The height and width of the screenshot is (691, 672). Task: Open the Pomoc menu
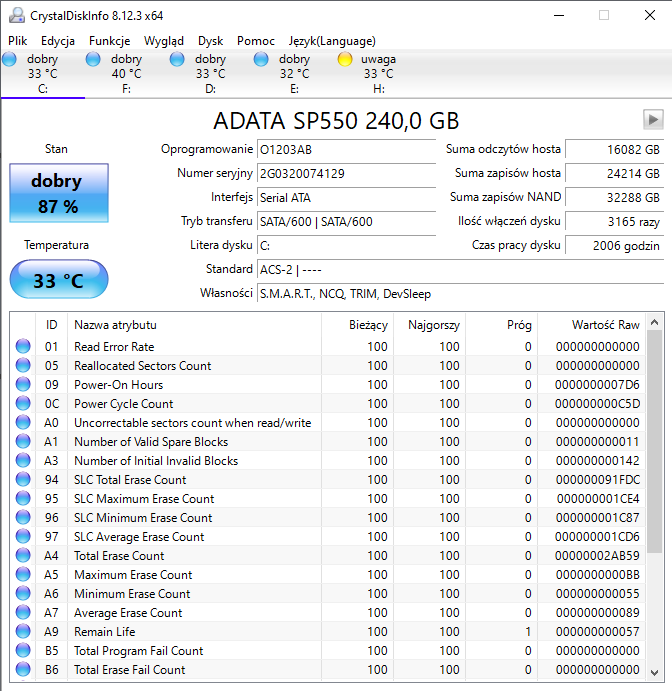pos(256,41)
